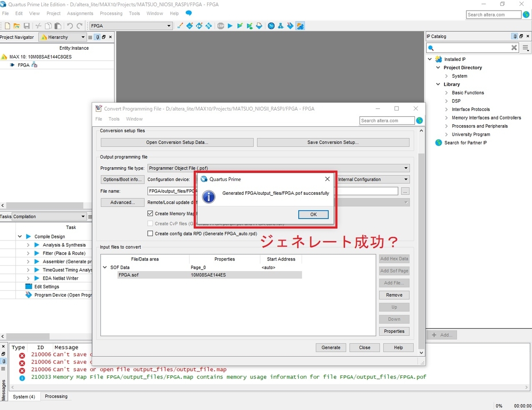The height and width of the screenshot is (410, 532).
Task: Click the Options/Boot info button
Action: (x=123, y=179)
